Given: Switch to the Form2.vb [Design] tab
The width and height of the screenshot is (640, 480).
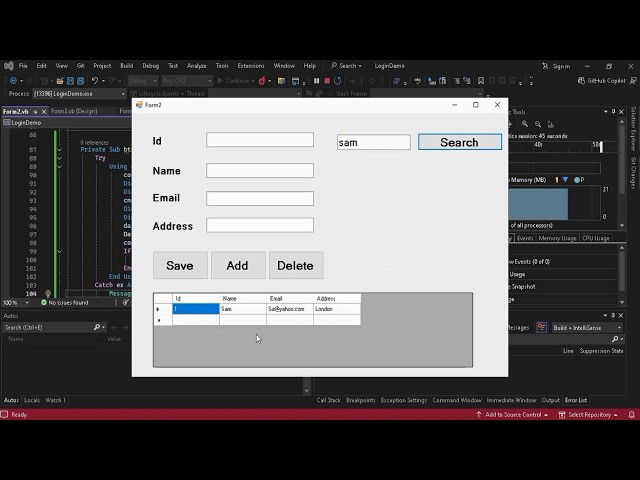Looking at the screenshot, I should (x=74, y=111).
